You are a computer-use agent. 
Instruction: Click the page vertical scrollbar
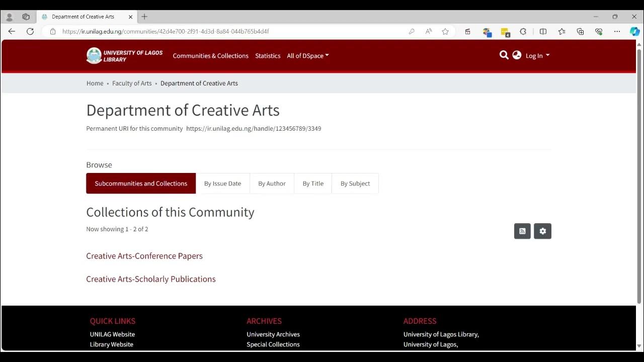coord(639,176)
